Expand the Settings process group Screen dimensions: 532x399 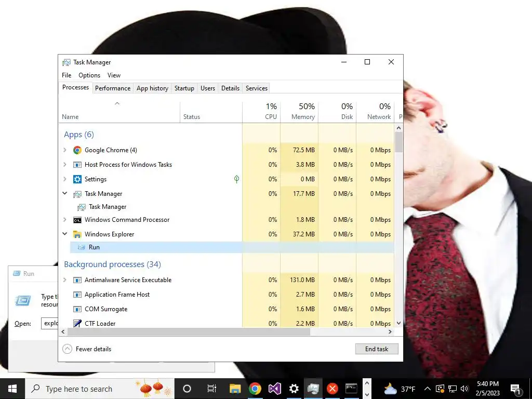[65, 179]
